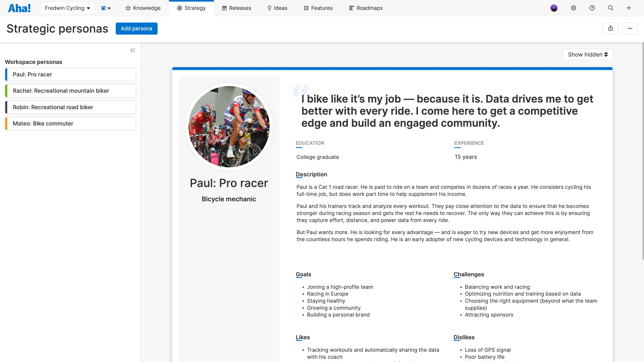Click Paul's circular profile photo
Image resolution: width=644 pixels, height=362 pixels.
[229, 126]
